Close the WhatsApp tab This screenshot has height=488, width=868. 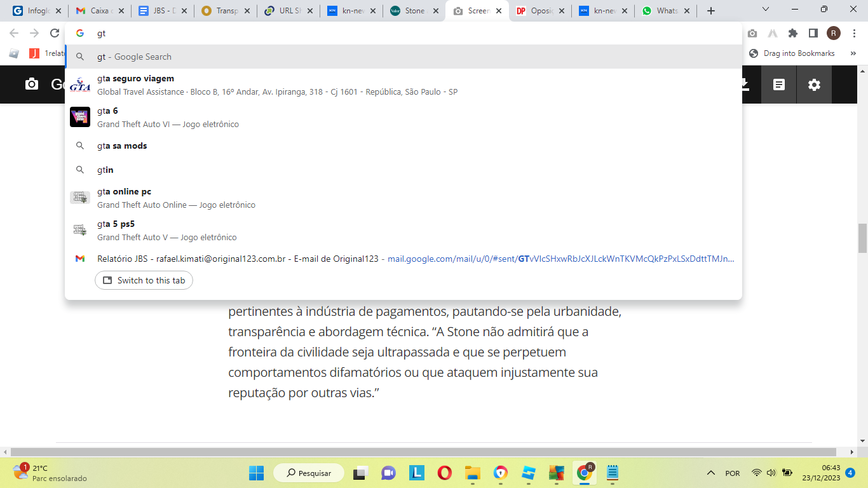coord(688,11)
